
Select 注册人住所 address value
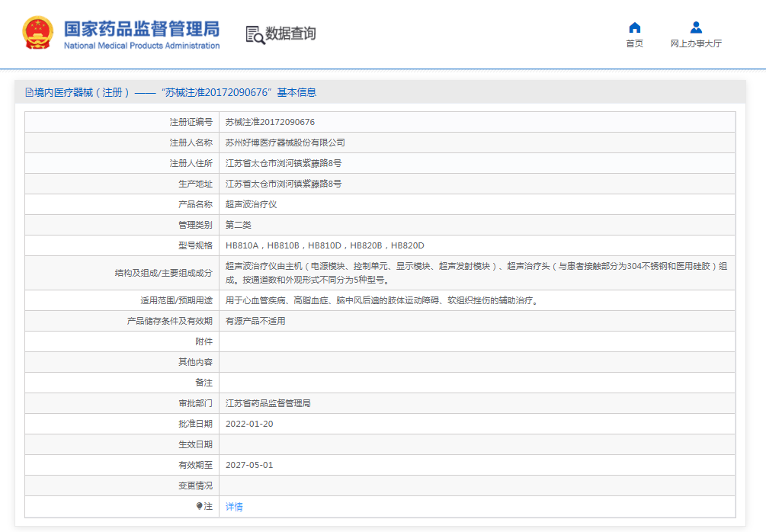284,163
